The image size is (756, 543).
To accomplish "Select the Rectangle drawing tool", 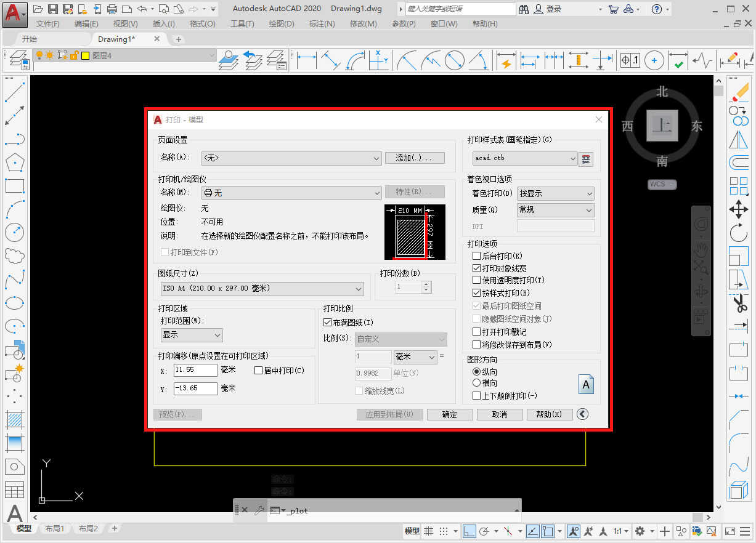I will point(14,186).
